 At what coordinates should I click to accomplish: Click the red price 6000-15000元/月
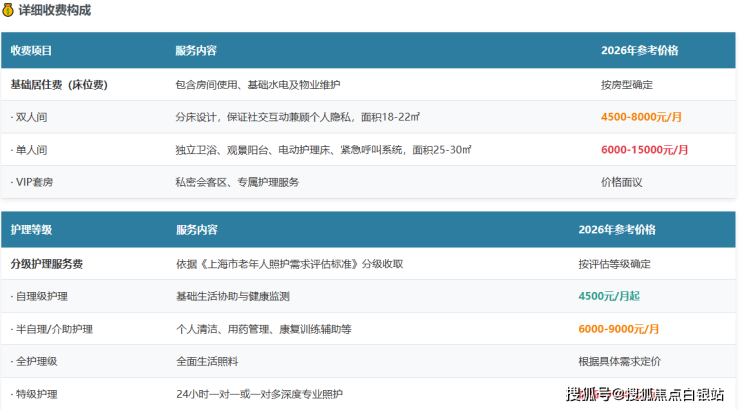[645, 150]
